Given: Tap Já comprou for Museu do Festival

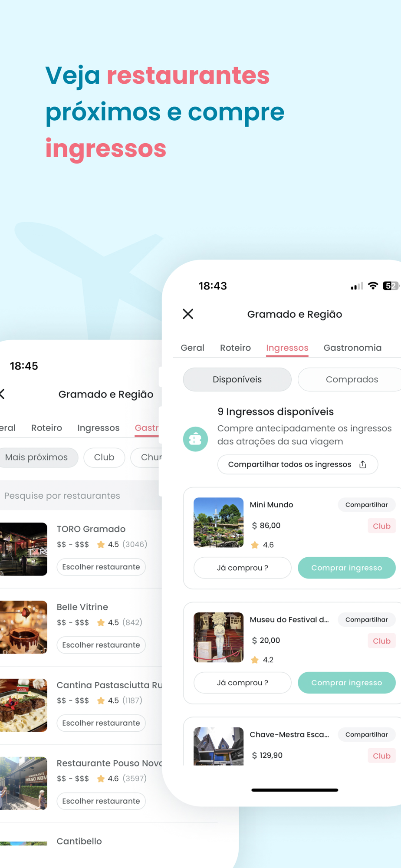Looking at the screenshot, I should [x=242, y=683].
